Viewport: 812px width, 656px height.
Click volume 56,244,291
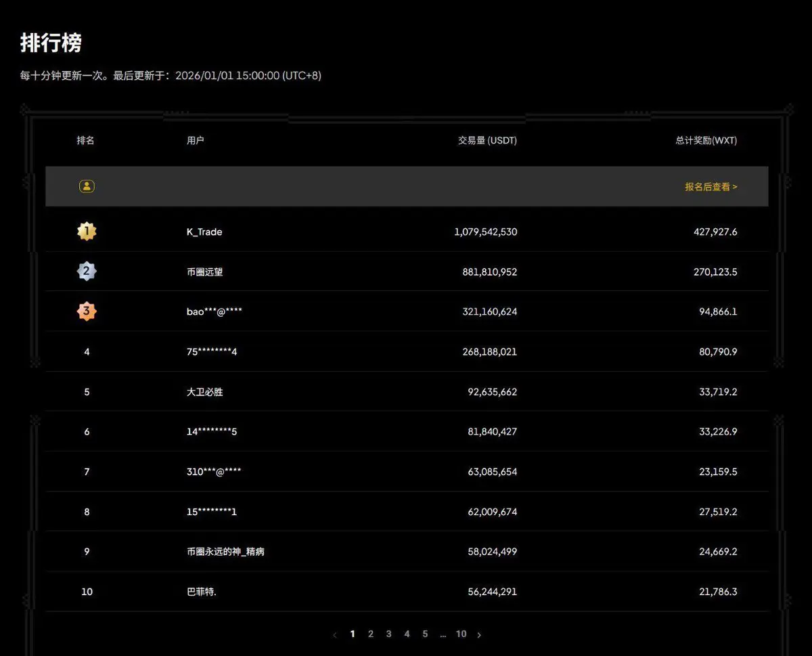pyautogui.click(x=492, y=591)
